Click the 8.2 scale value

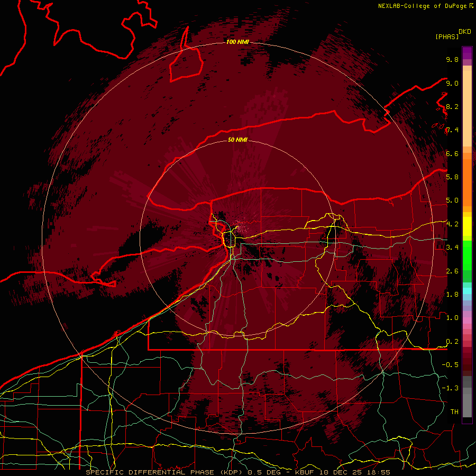[x=452, y=106]
